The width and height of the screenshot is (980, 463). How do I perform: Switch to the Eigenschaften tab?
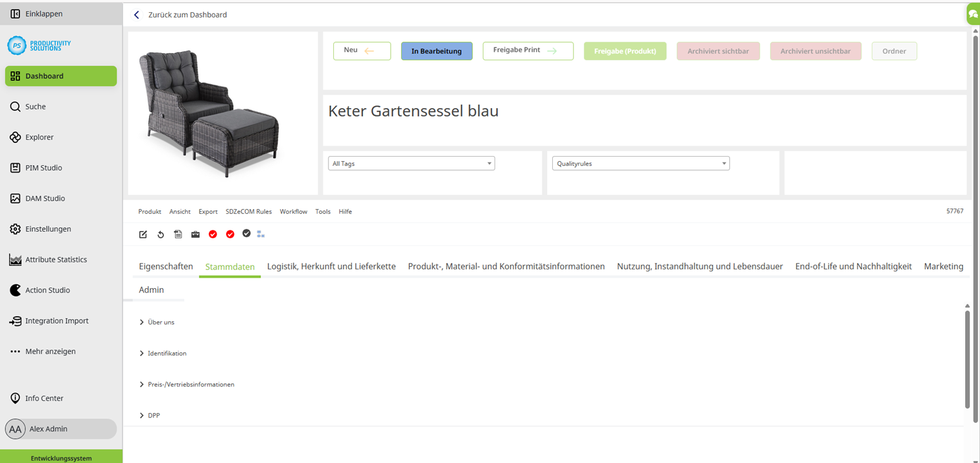point(166,266)
